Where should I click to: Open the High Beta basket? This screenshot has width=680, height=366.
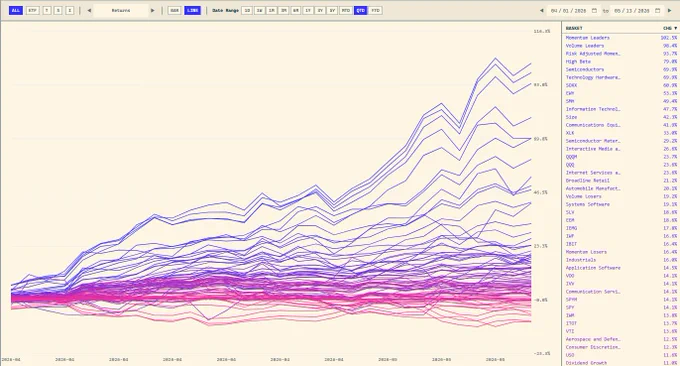pyautogui.click(x=621, y=62)
